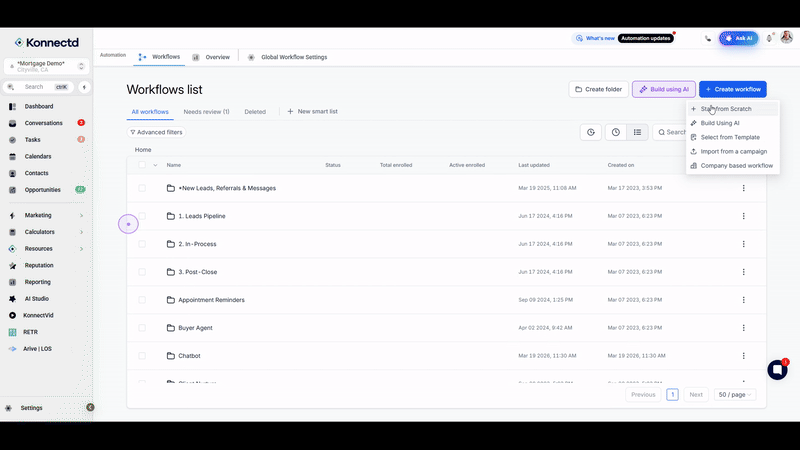Image resolution: width=800 pixels, height=450 pixels.
Task: Open AI Studio in the sidebar
Action: pyautogui.click(x=36, y=299)
